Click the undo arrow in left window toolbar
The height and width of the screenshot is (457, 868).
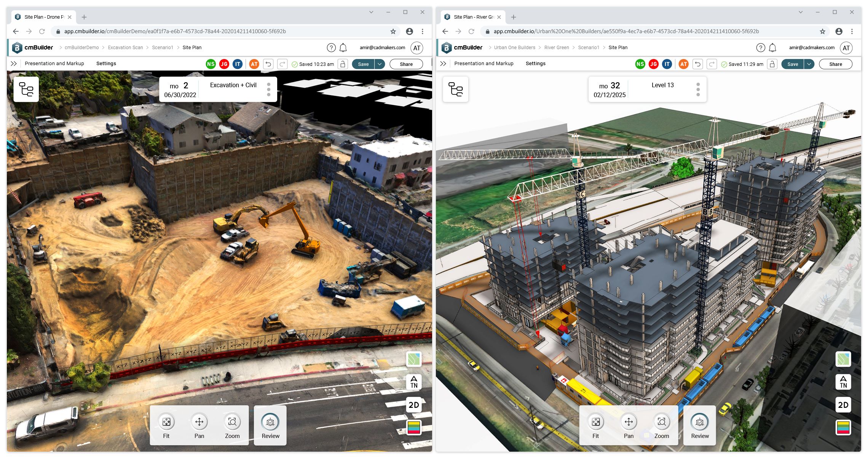268,64
